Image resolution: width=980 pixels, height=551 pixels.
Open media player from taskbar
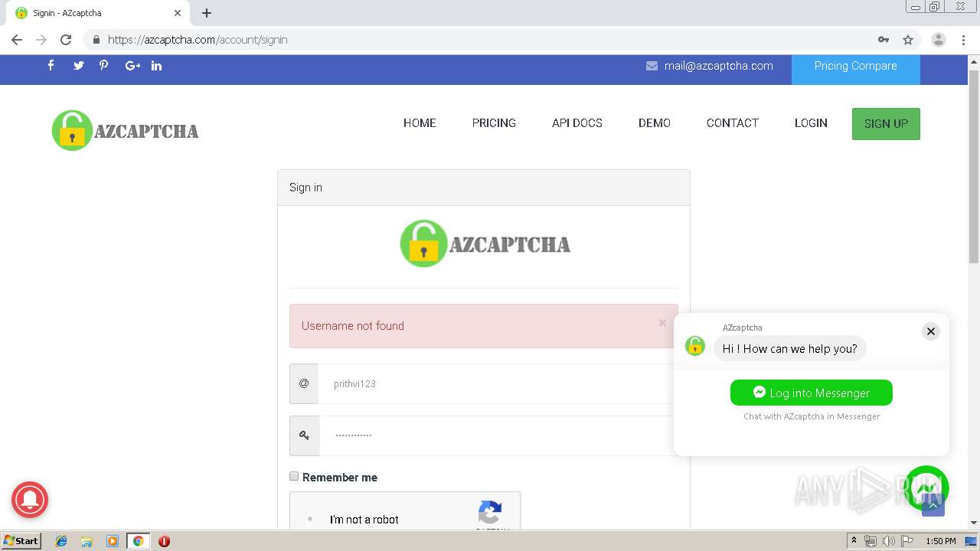[x=113, y=541]
